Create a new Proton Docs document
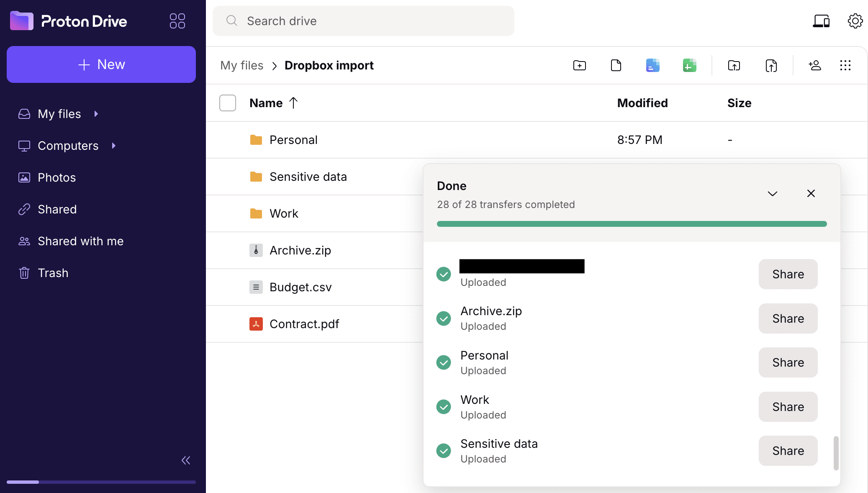This screenshot has width=868, height=493. (652, 65)
